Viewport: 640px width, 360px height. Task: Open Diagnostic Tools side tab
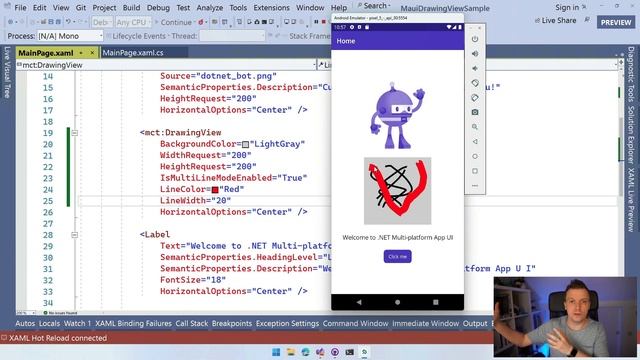pos(631,74)
